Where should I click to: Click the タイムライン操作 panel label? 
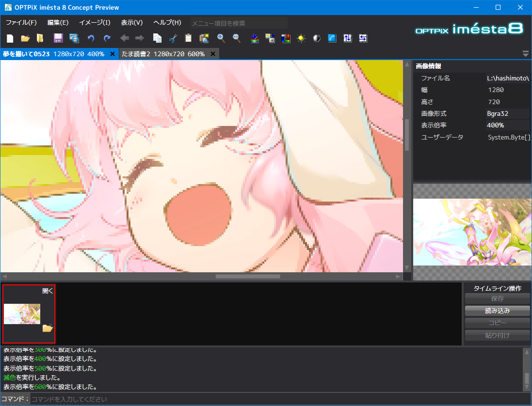click(498, 288)
